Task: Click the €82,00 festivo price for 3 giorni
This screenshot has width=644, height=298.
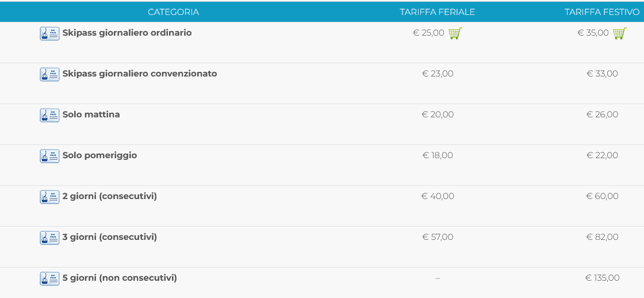Action: click(602, 237)
